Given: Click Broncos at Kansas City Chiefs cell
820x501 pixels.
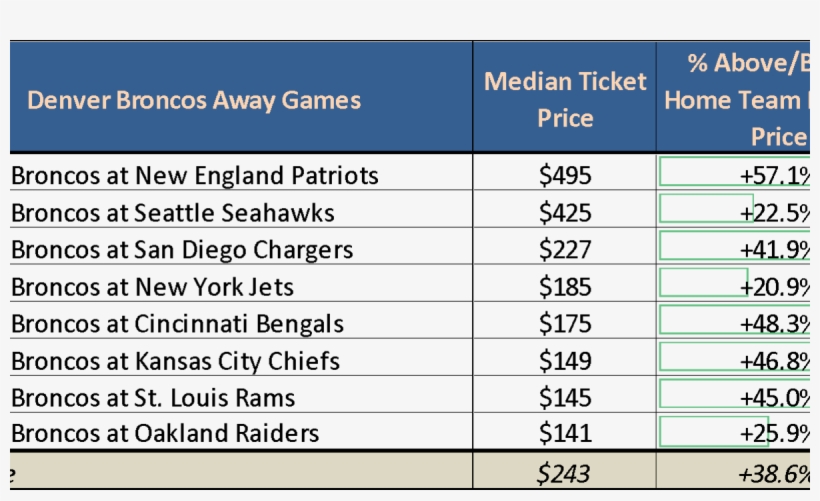Looking at the screenshot, I should 176,361.
